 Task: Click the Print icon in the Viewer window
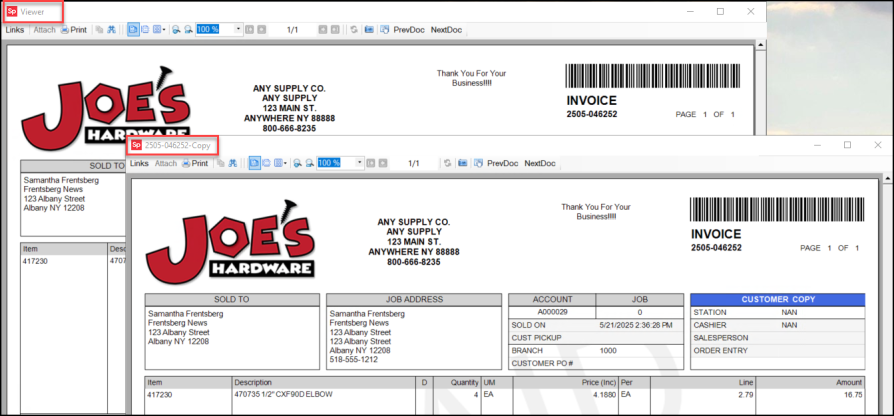pos(73,30)
